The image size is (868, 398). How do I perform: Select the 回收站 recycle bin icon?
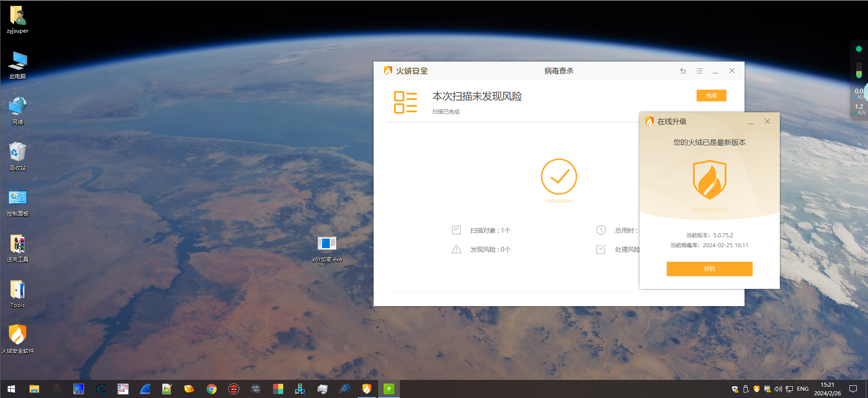[18, 157]
